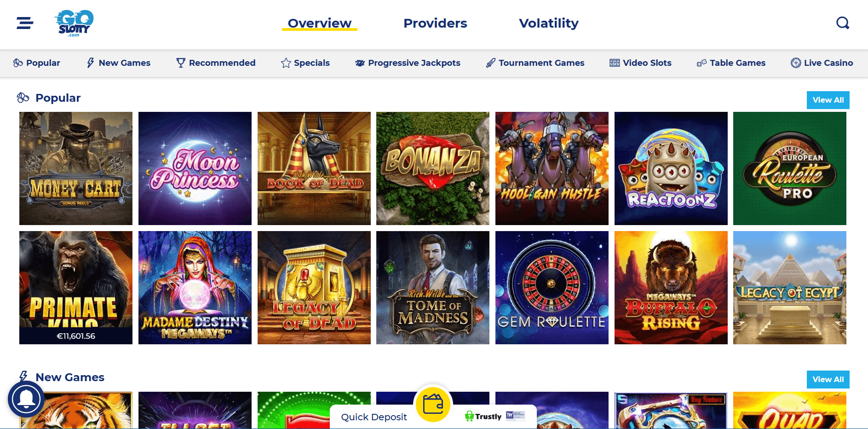Viewport: 868px width, 429px height.
Task: Click the notification bell icon
Action: (x=26, y=399)
